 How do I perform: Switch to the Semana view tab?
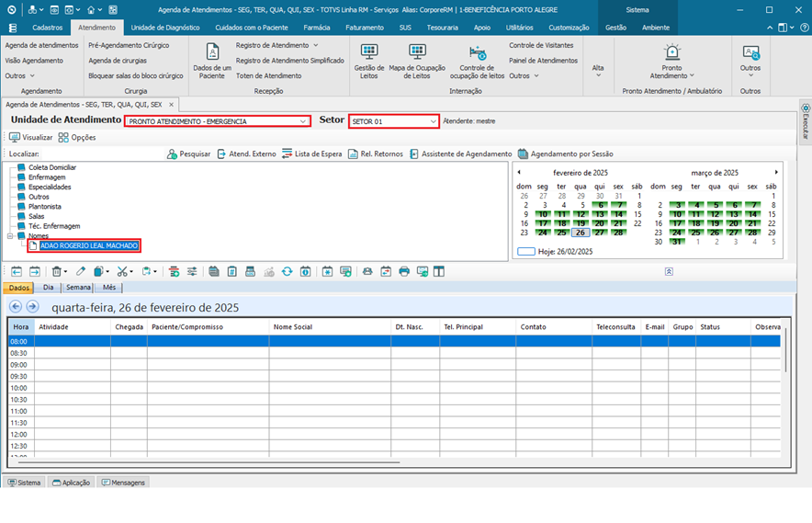78,288
